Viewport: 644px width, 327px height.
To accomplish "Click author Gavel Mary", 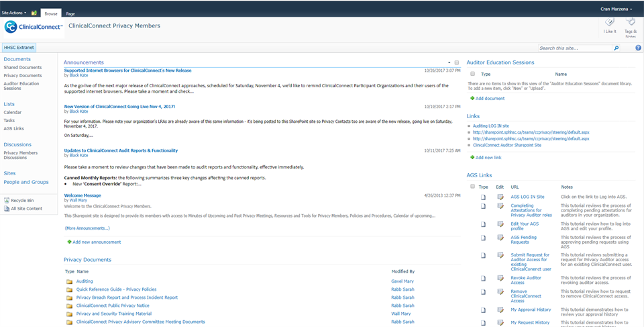I will [x=402, y=281].
